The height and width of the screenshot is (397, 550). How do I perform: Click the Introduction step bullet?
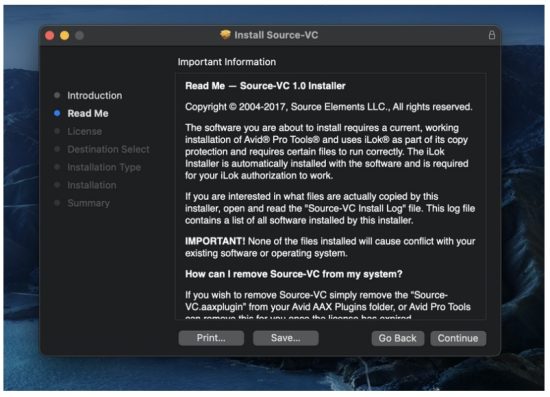(57, 95)
